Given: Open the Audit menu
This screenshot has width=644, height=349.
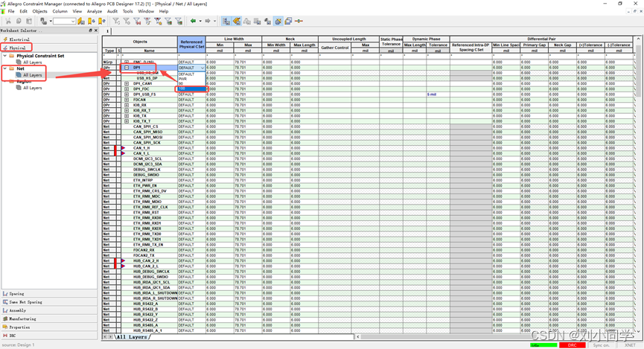Looking at the screenshot, I should click(x=112, y=12).
